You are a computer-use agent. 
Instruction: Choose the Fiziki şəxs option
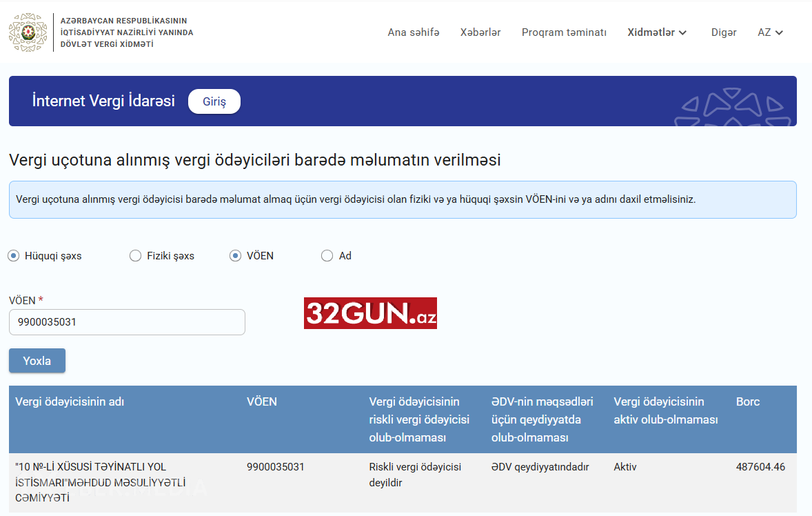pos(136,256)
